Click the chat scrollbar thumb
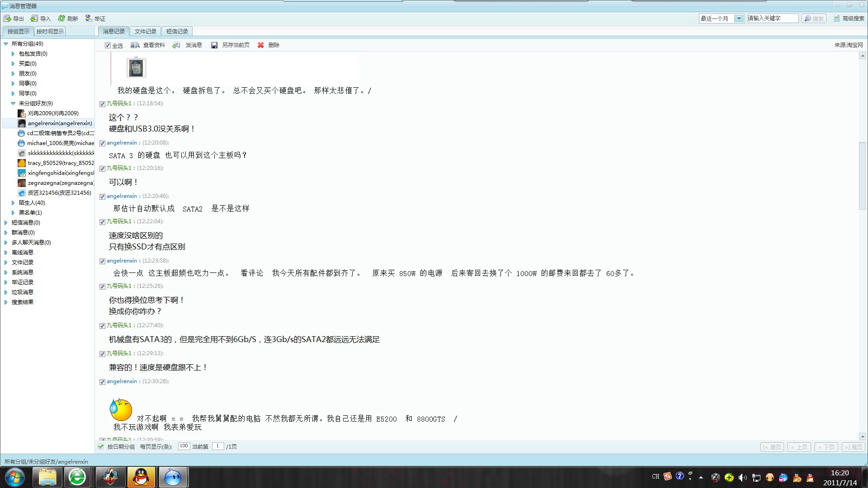 click(863, 176)
